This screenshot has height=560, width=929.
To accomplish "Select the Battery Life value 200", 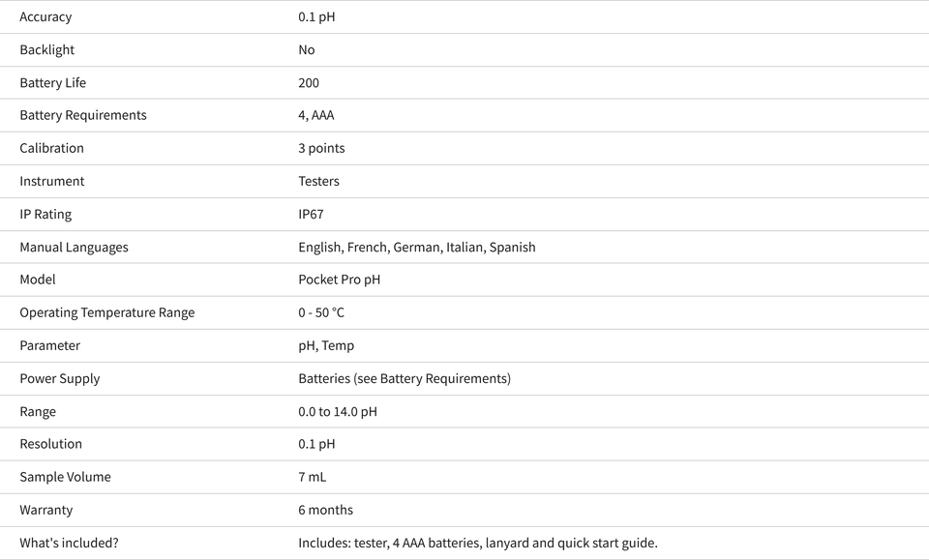I will pos(308,83).
